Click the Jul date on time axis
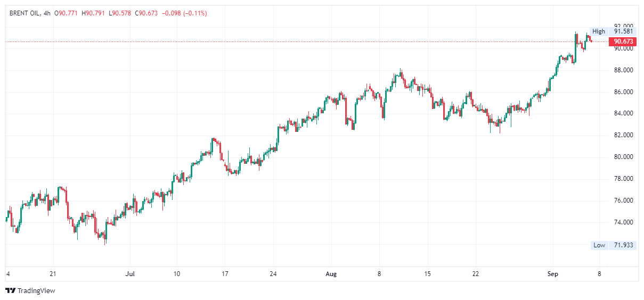This screenshot has height=300, width=644. click(129, 274)
